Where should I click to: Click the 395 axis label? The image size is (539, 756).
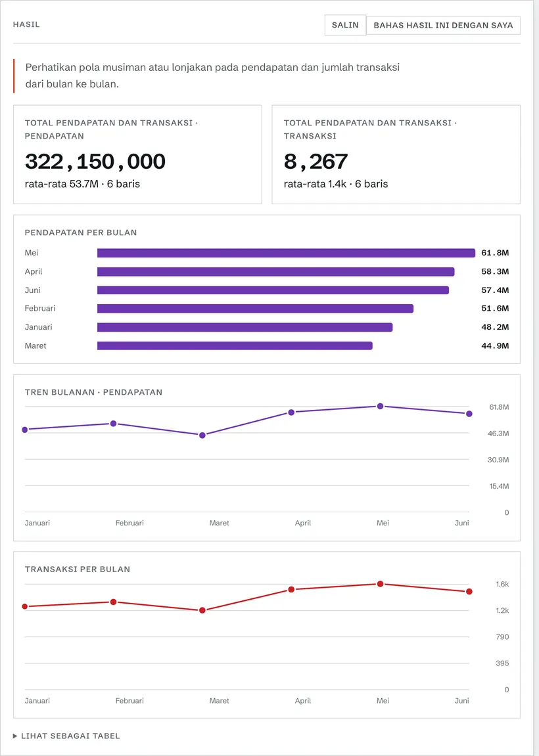coord(502,663)
